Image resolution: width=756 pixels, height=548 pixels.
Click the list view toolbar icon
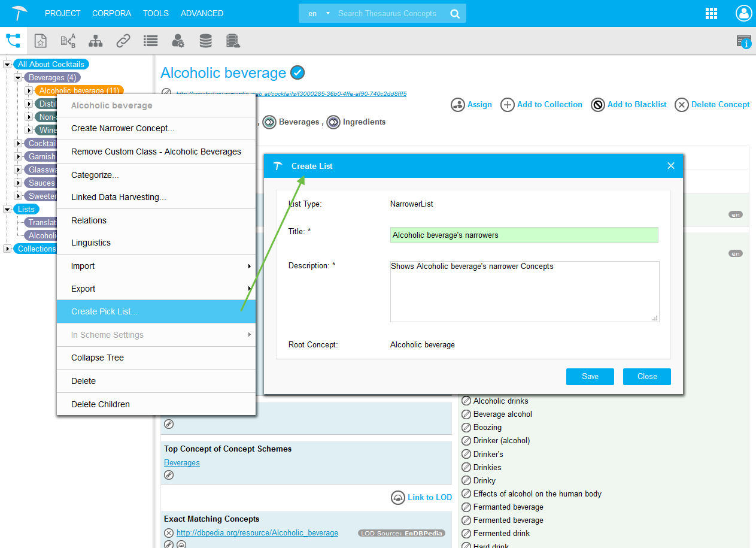pyautogui.click(x=150, y=41)
